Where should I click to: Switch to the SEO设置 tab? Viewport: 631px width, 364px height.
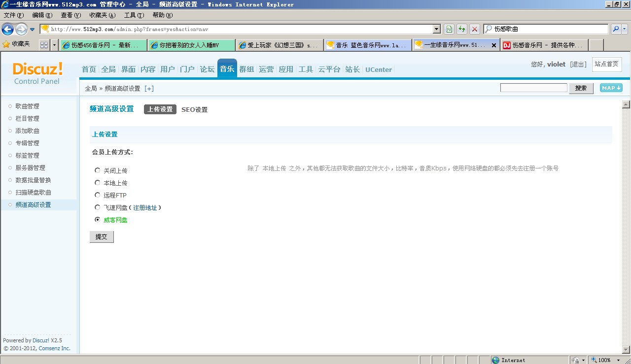point(194,110)
